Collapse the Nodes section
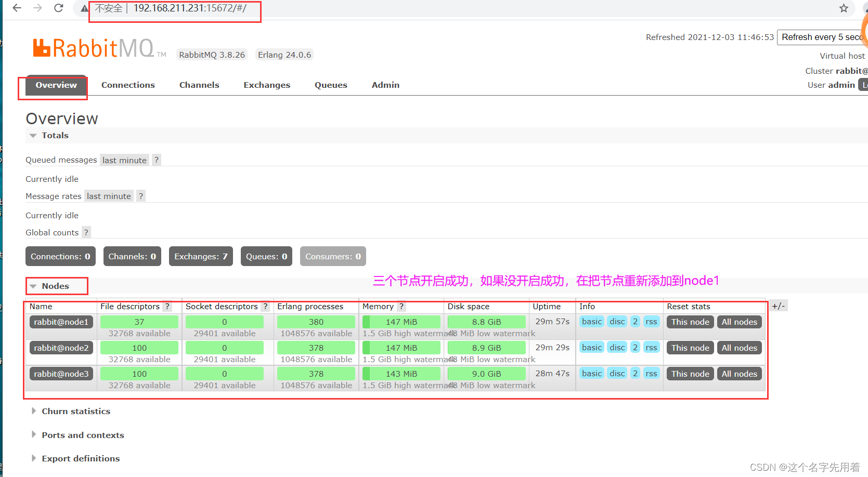This screenshot has height=477, width=868. pos(49,286)
